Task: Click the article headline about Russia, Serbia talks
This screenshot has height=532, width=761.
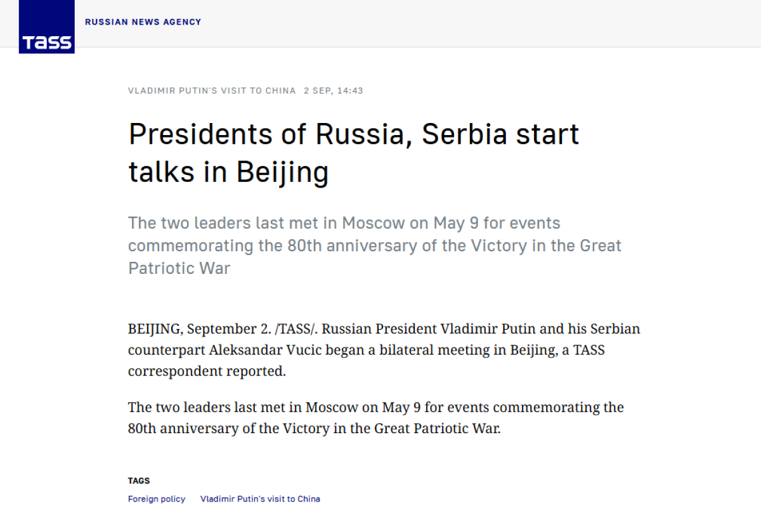Action: pos(353,153)
